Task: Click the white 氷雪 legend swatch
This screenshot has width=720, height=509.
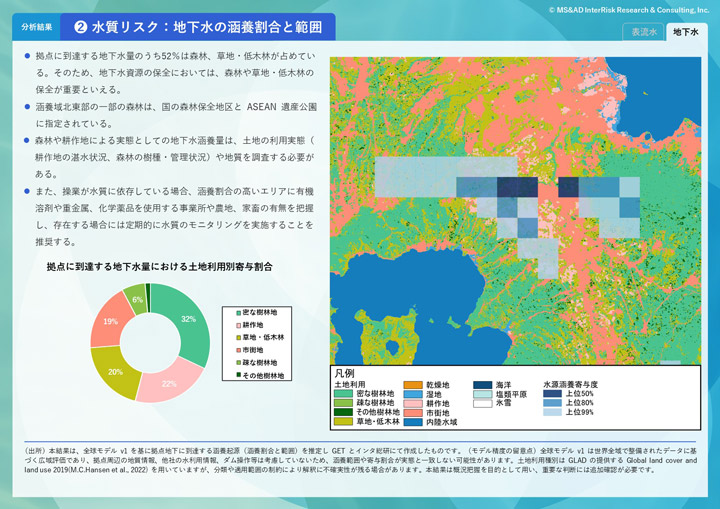Action: [483, 403]
